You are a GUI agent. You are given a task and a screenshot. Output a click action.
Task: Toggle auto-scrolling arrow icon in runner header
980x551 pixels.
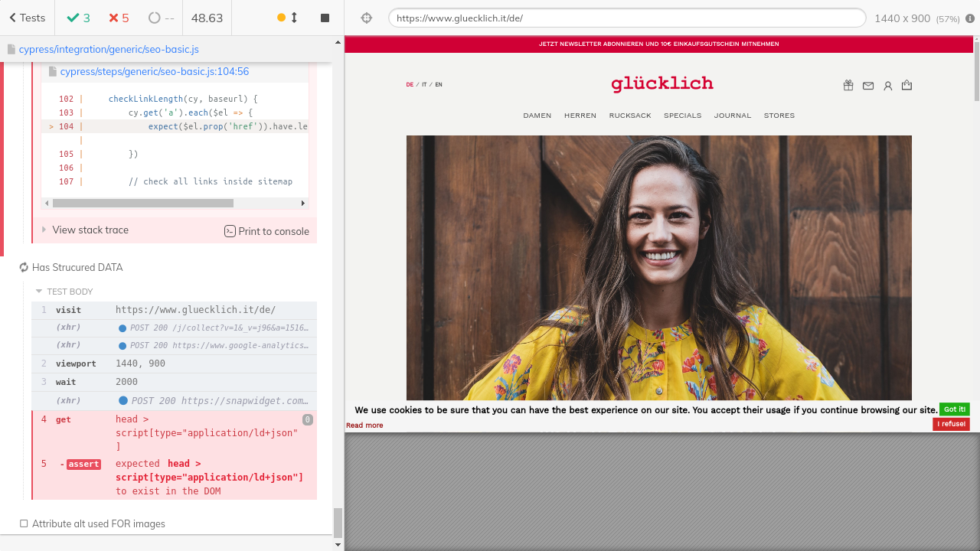pos(294,18)
